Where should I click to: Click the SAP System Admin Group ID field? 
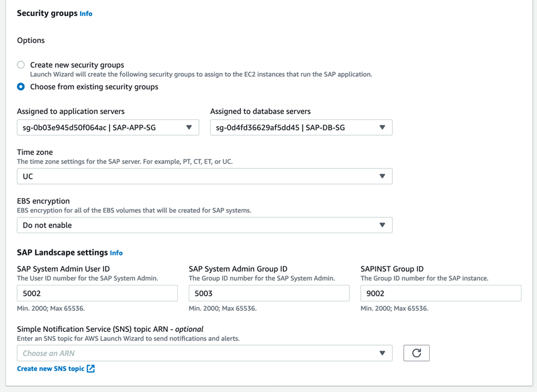(x=269, y=293)
